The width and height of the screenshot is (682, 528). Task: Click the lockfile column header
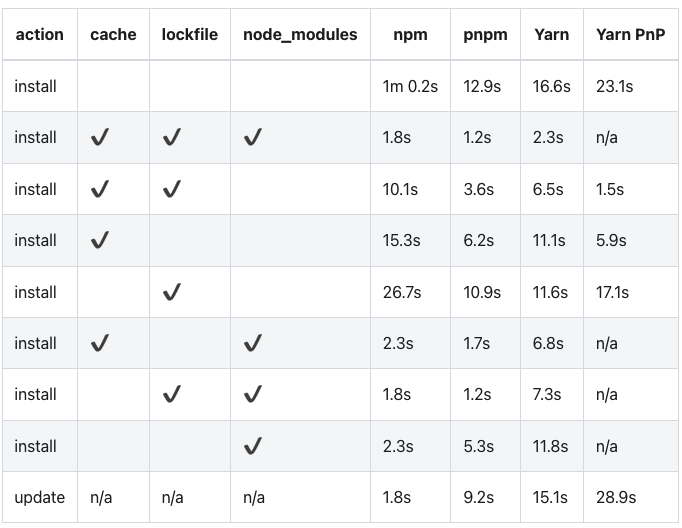pos(190,34)
